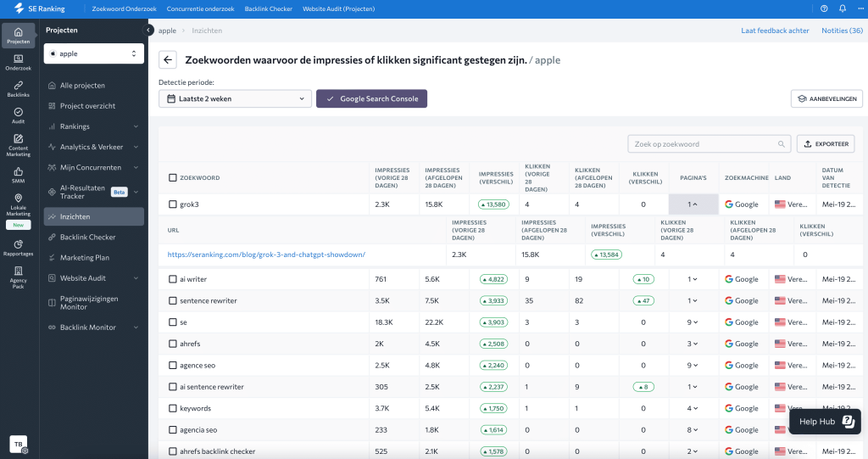Open the Onderzoek sidebar icon

pos(19,62)
